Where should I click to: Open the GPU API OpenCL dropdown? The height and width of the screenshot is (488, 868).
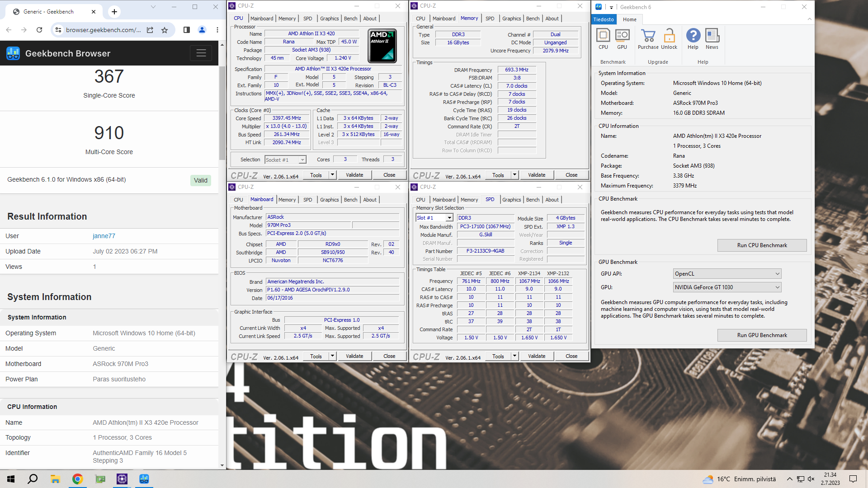(727, 274)
